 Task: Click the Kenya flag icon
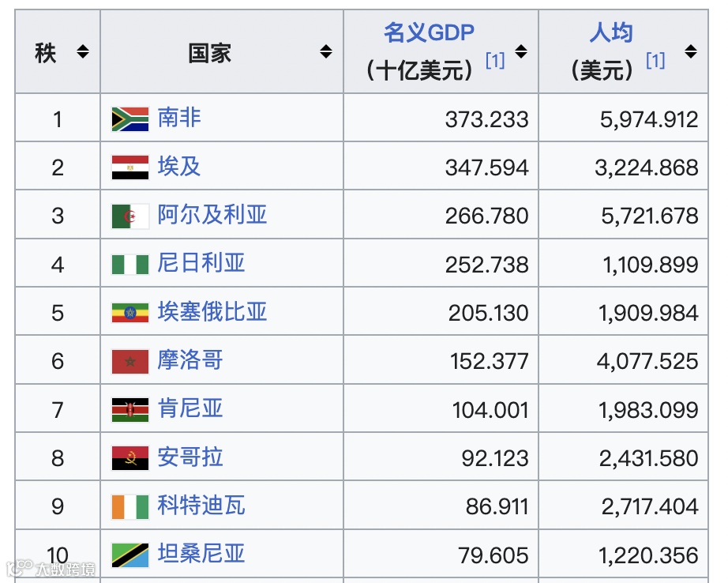pyautogui.click(x=130, y=410)
